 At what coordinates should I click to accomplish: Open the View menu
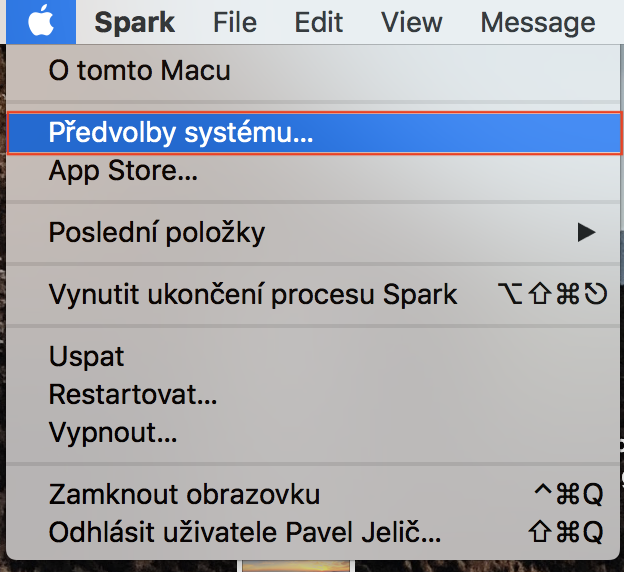pos(412,22)
